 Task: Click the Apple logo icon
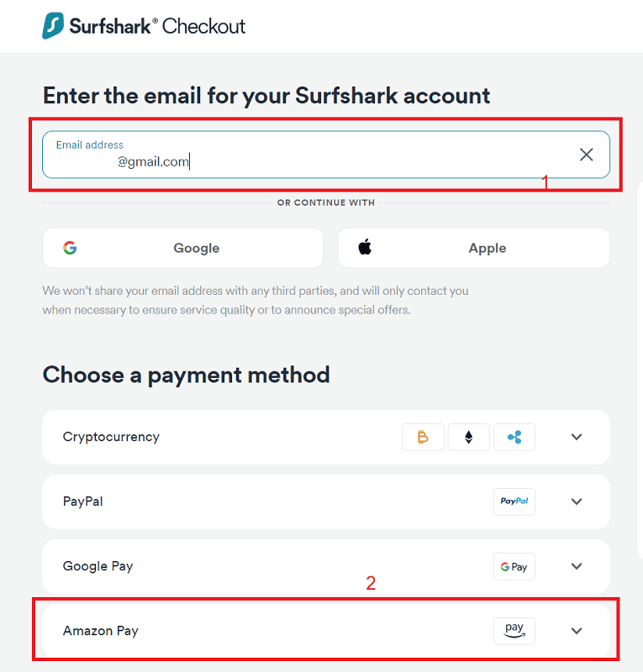(x=365, y=247)
